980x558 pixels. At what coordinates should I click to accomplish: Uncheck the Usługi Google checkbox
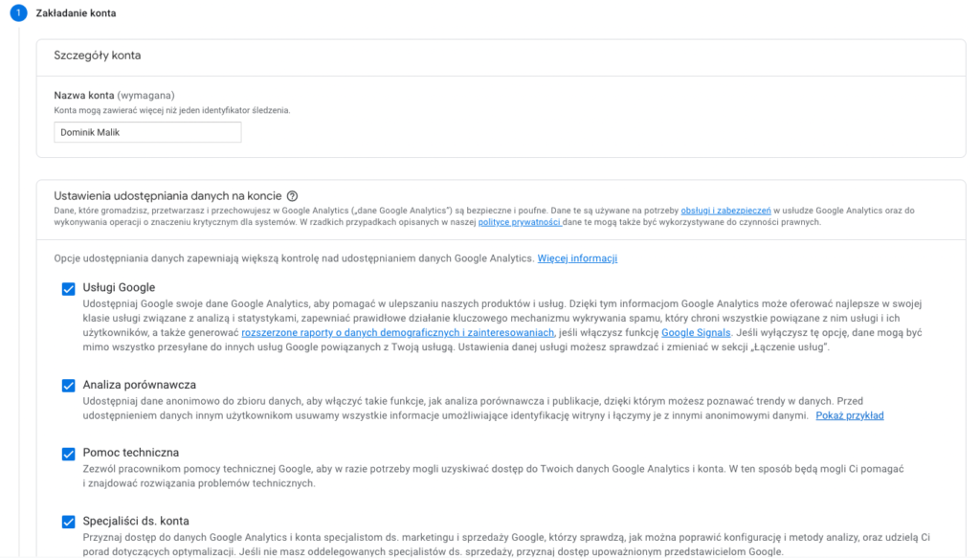pyautogui.click(x=68, y=288)
